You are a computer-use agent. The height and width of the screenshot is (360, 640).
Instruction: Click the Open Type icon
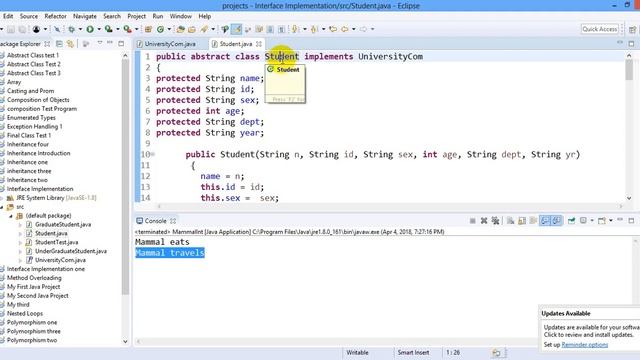coord(180,29)
